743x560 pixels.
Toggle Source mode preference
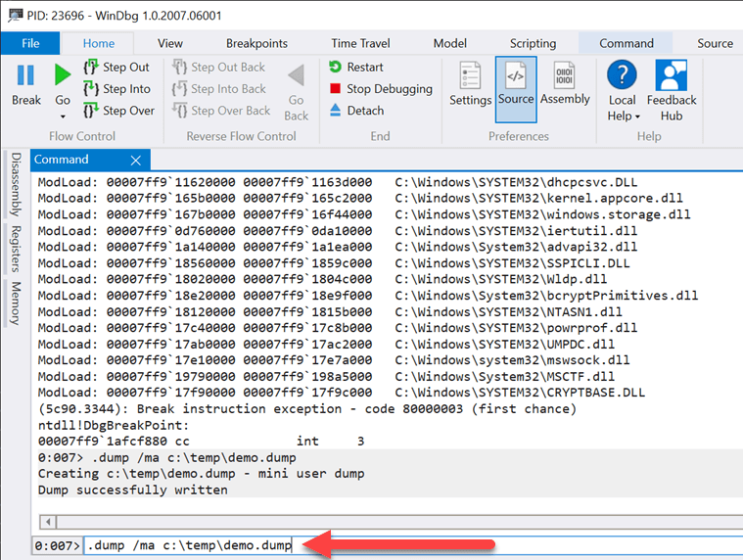516,85
